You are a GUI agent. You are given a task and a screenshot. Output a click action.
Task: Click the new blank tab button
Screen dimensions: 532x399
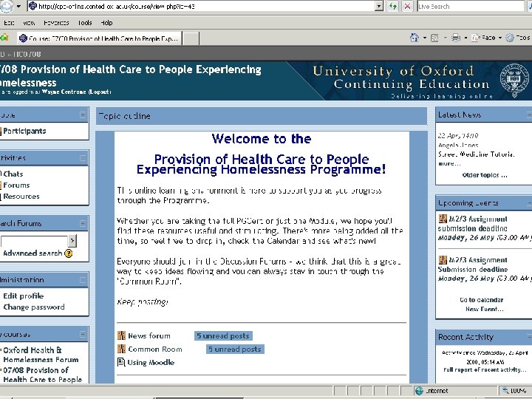coord(191,38)
